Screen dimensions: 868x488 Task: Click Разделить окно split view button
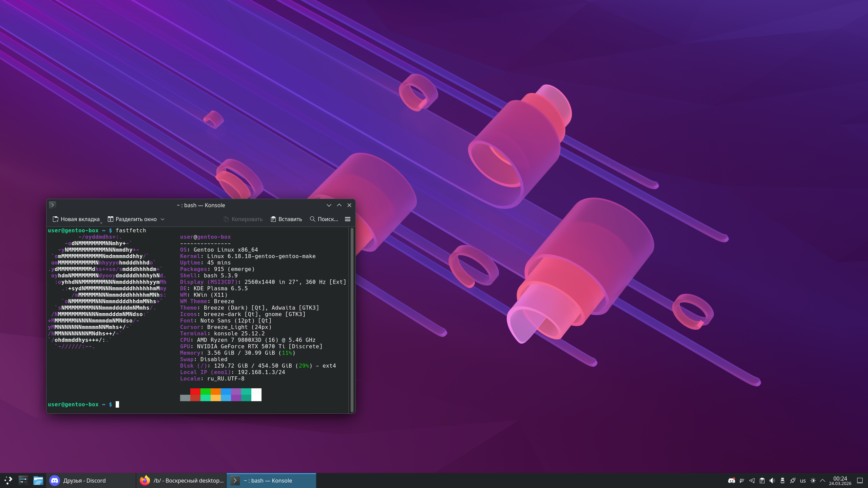pos(132,219)
